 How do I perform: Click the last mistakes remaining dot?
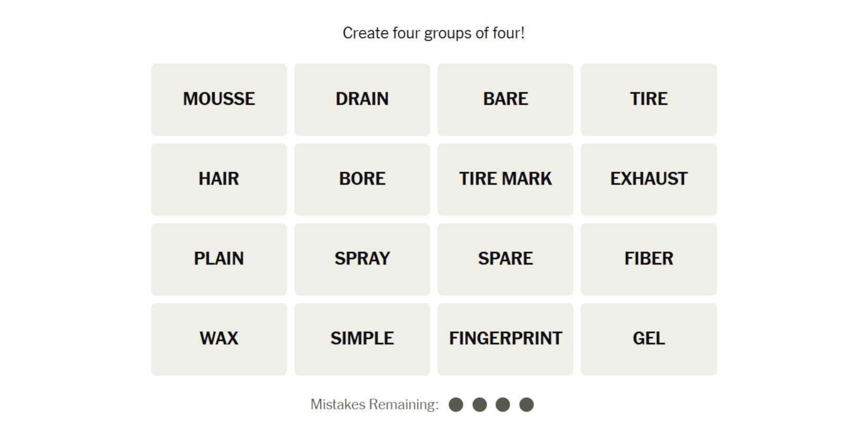(x=526, y=405)
